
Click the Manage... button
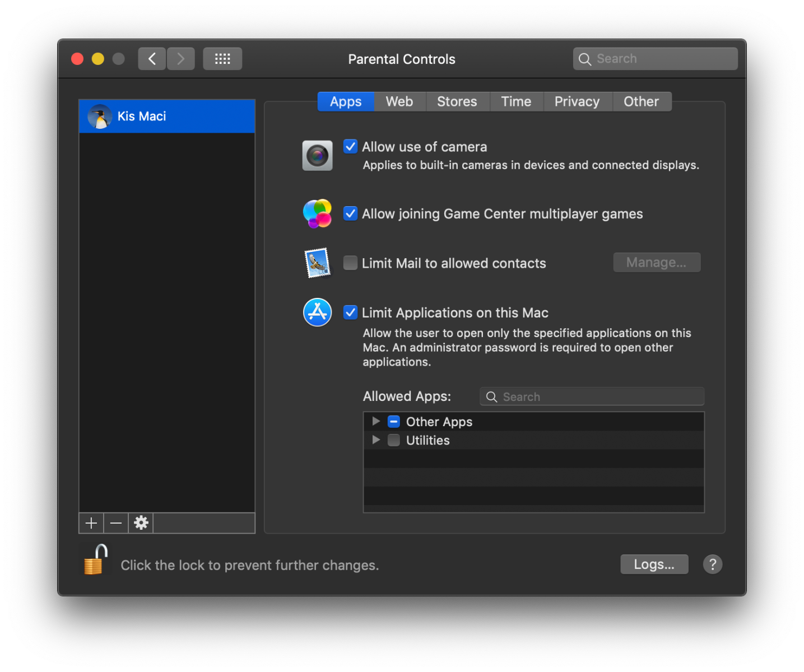657,263
